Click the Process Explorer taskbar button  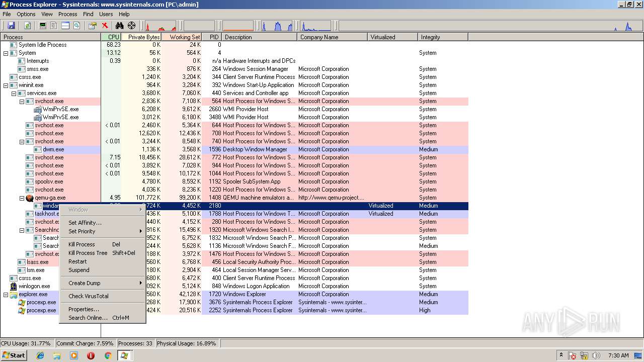(124, 355)
